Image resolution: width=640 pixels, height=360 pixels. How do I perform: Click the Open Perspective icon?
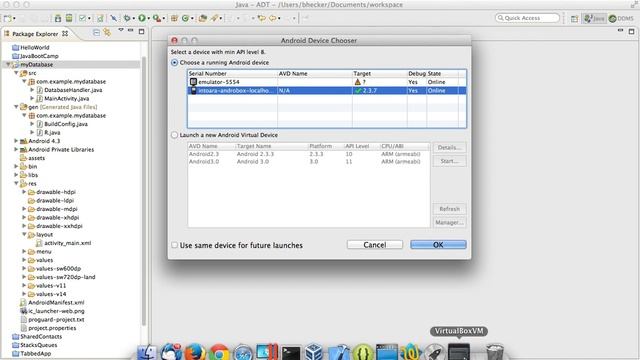[574, 18]
